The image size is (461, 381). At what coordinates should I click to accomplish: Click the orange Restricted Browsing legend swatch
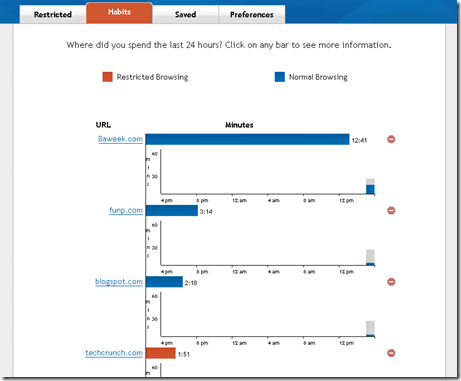pos(107,77)
